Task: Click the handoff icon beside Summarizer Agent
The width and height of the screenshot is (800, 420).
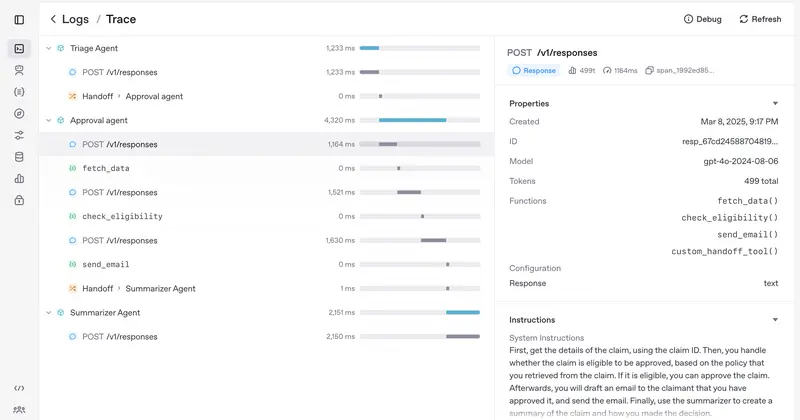Action: (72, 289)
